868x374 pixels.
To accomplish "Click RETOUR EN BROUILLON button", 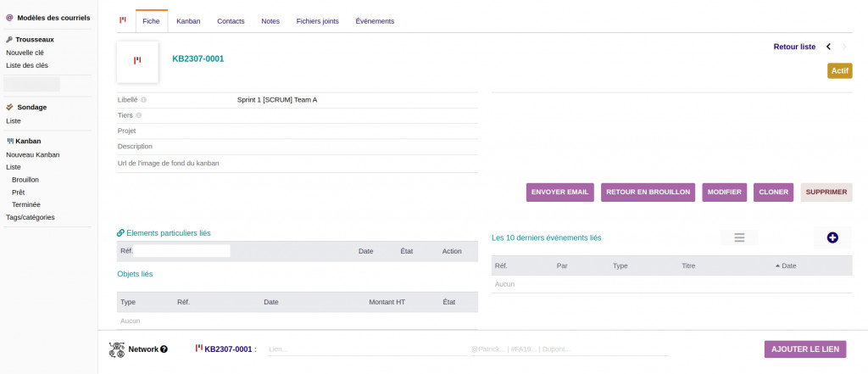I will 648,193.
